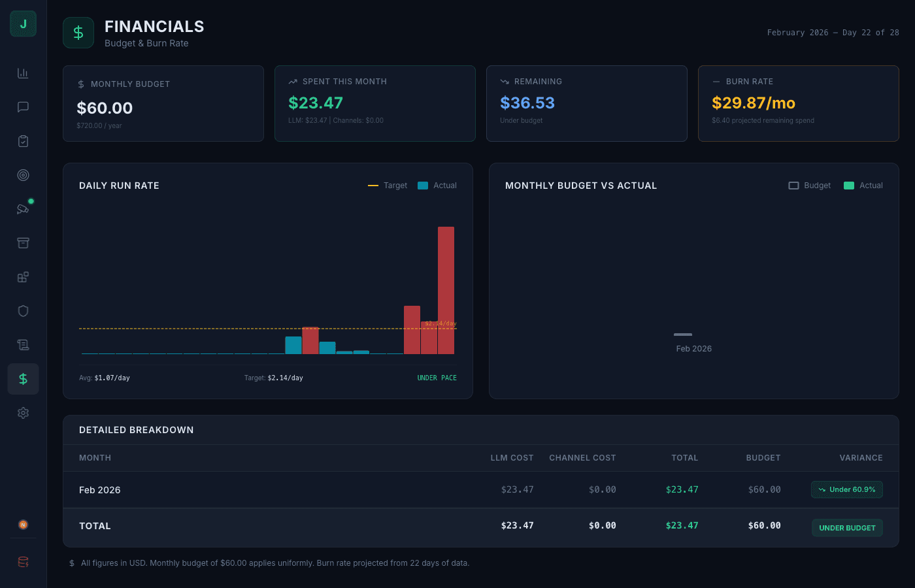Open the chat messages icon in sidebar
Screen dimensions: 915x588
point(23,107)
